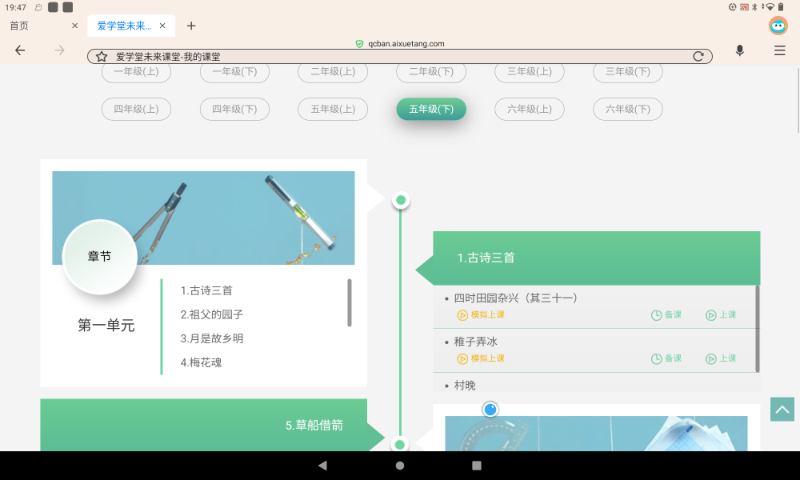The width and height of the screenshot is (800, 480).
Task: Select grade 六年级(下)
Action: [x=628, y=109]
